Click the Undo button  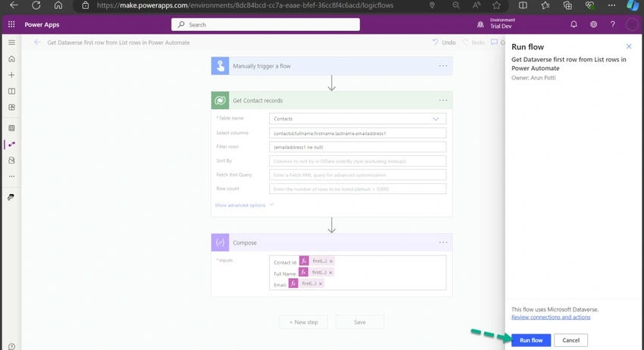(x=444, y=42)
